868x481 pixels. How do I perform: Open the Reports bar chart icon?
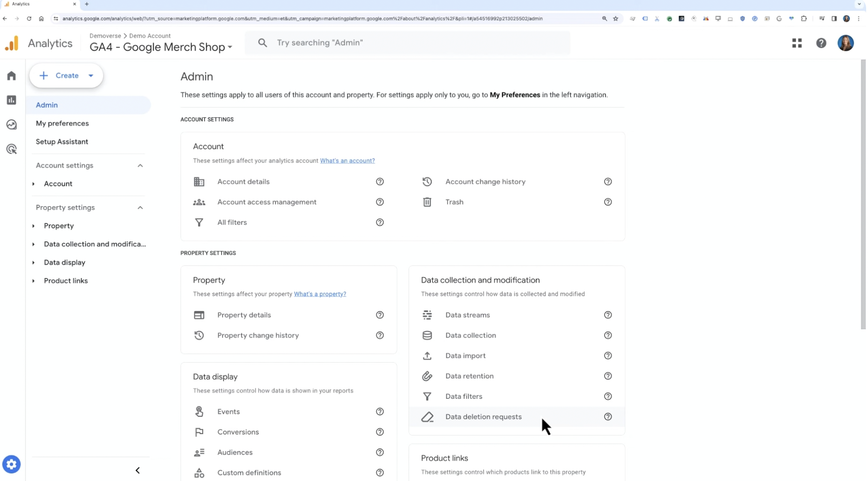11,100
